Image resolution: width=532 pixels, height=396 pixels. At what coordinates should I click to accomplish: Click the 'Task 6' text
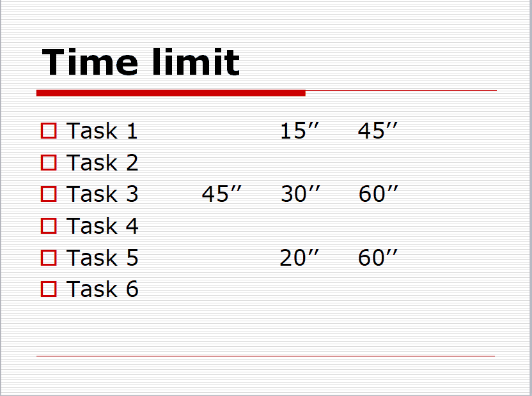[x=102, y=289]
